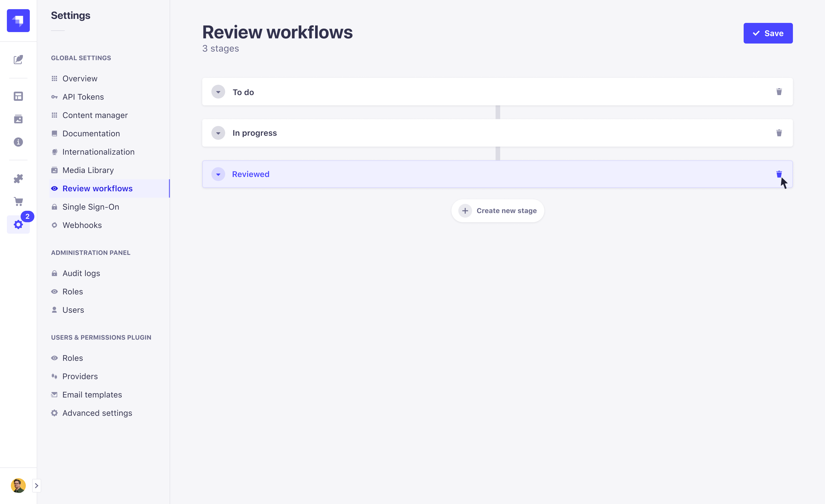Delete the In progress stage
The height and width of the screenshot is (504, 825).
(779, 133)
